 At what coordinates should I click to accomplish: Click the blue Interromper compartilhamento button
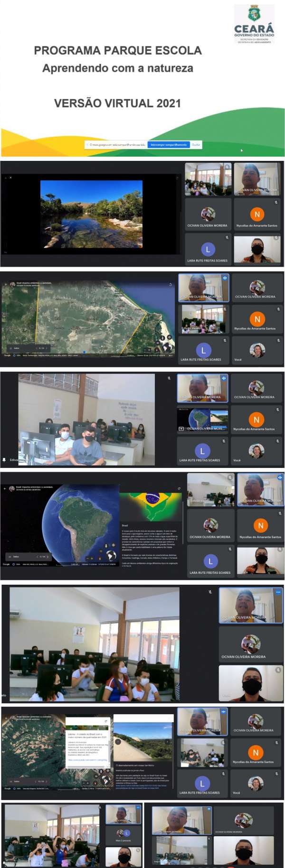pos(168,145)
